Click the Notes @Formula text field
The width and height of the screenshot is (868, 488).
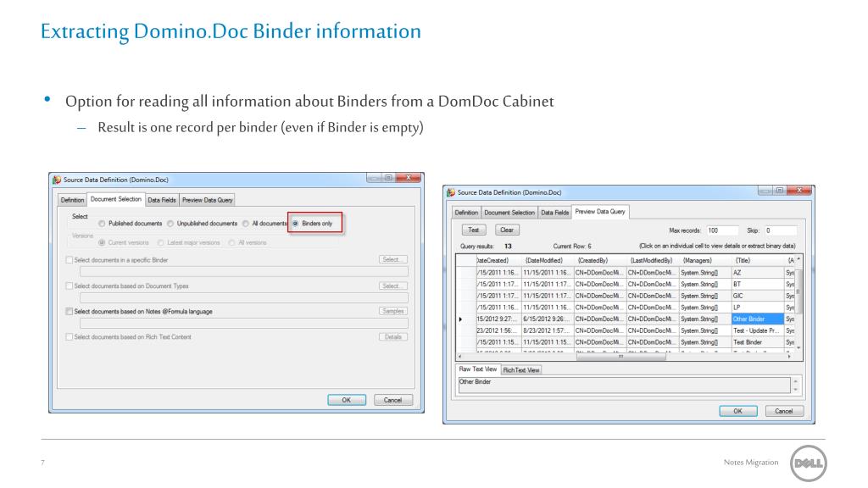(243, 324)
